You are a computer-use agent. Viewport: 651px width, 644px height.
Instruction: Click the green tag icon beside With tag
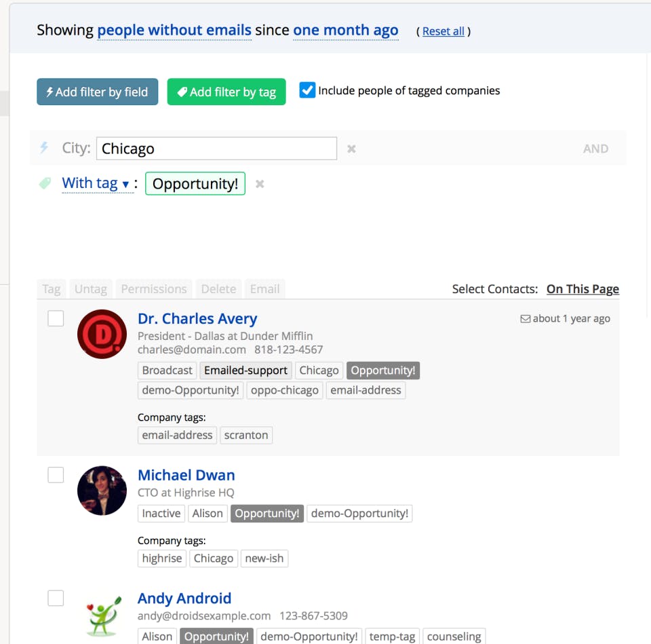coord(45,183)
